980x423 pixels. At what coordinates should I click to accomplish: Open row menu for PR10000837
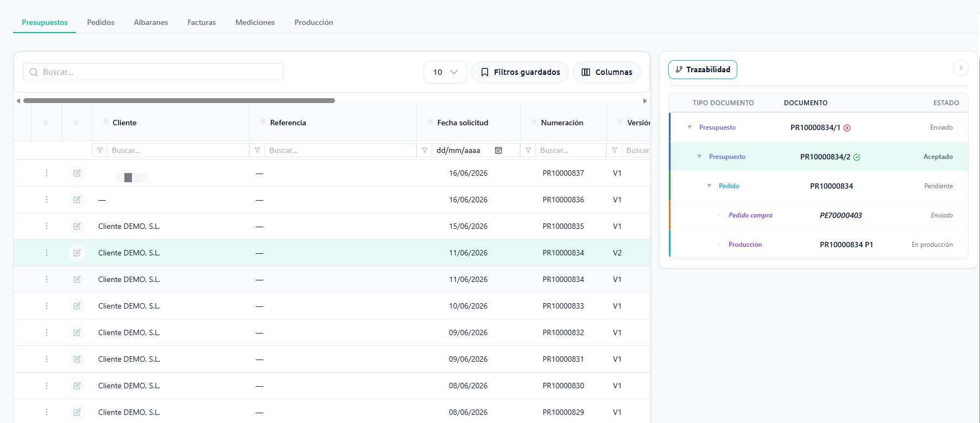coord(47,173)
